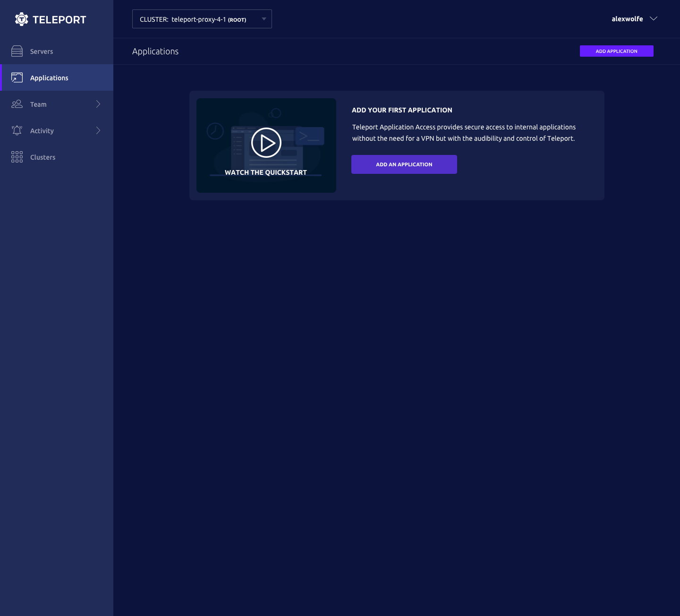This screenshot has height=616, width=680.
Task: Click the alexwolfe username
Action: [627, 19]
